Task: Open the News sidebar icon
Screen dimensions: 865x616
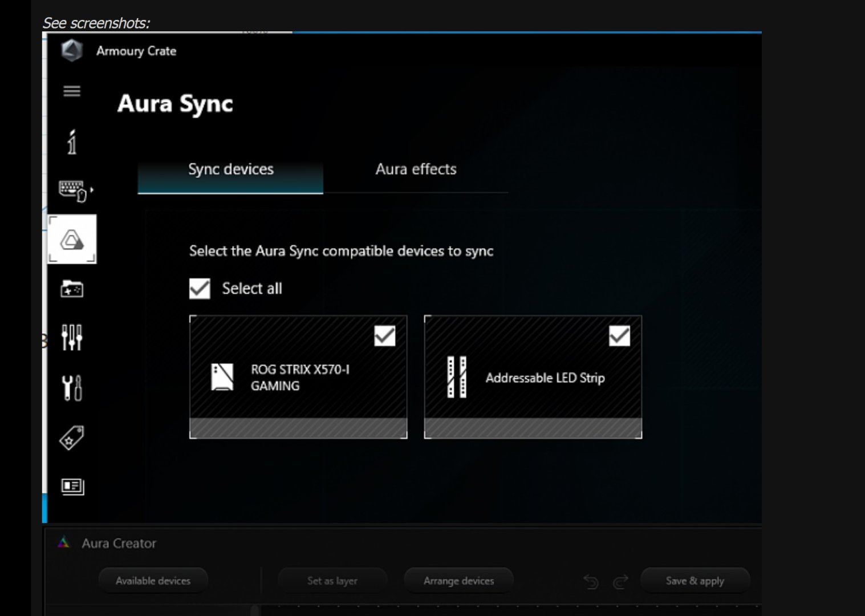Action: click(72, 487)
